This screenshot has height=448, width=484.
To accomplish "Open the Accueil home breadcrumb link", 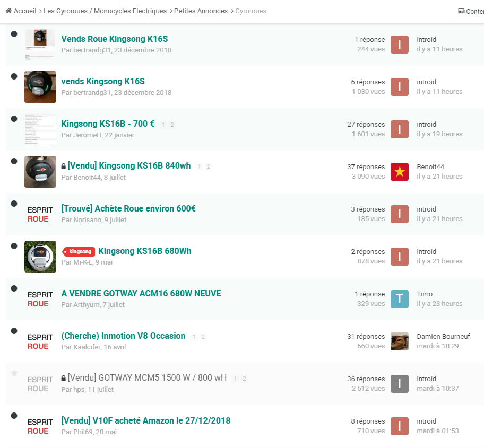I will point(21,11).
